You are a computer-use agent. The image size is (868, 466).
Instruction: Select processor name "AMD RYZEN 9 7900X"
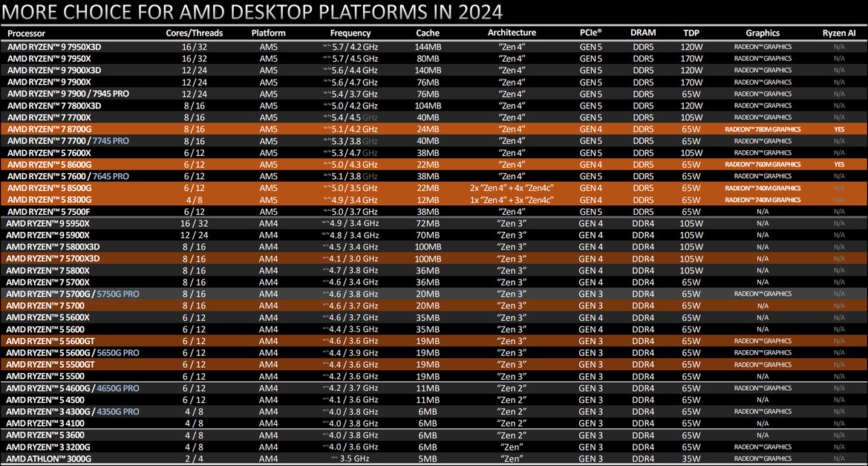click(x=49, y=82)
